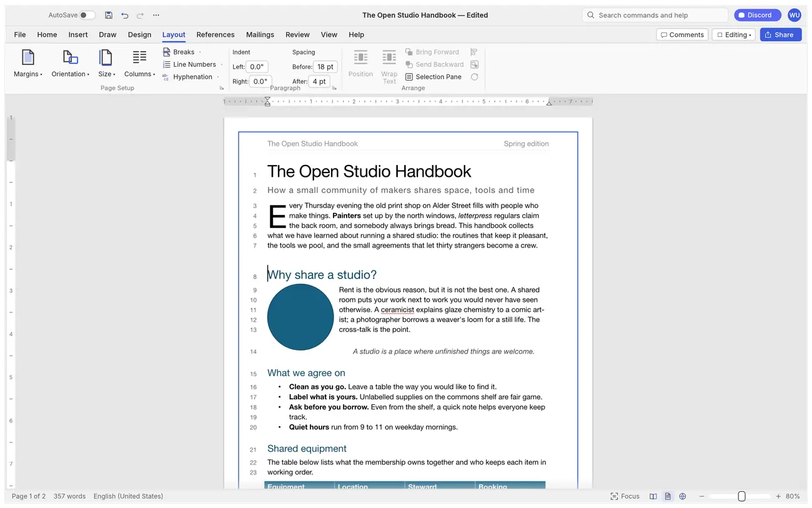812x508 pixels.
Task: Click the Redo arrow icon
Action: (x=141, y=15)
